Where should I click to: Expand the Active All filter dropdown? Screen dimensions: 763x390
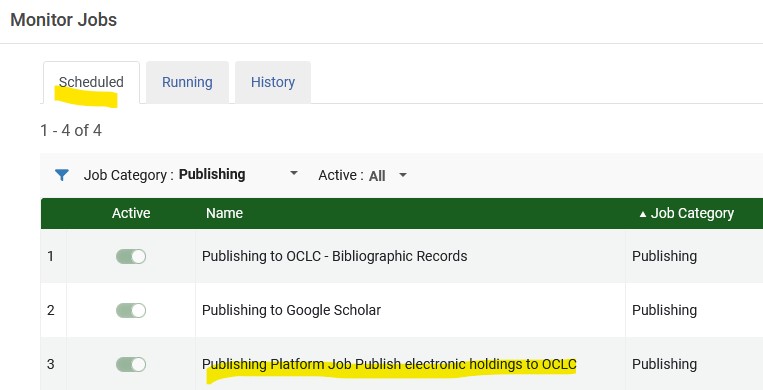363,175
